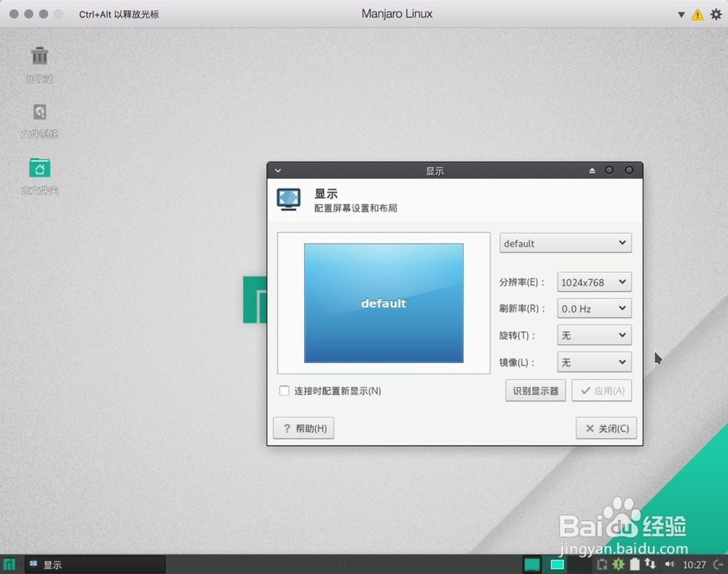
Task: Show the calendar from the 10:27 clock
Action: click(694, 565)
